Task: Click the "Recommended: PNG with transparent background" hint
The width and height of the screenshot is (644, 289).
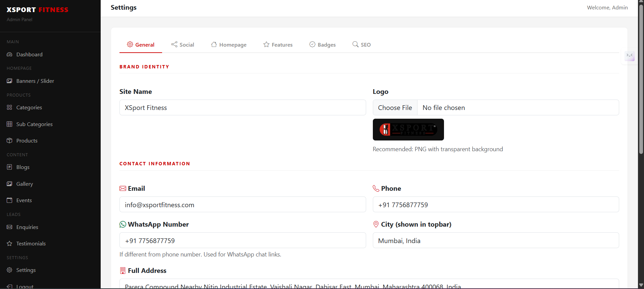Action: (x=438, y=149)
